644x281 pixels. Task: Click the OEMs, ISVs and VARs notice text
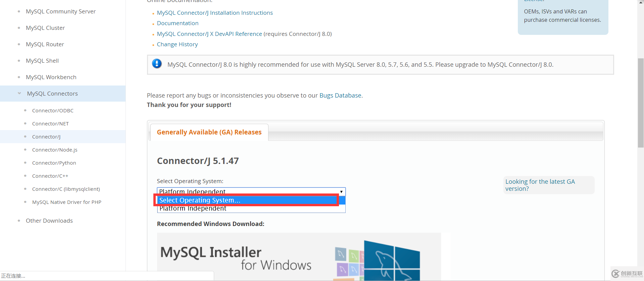562,16
